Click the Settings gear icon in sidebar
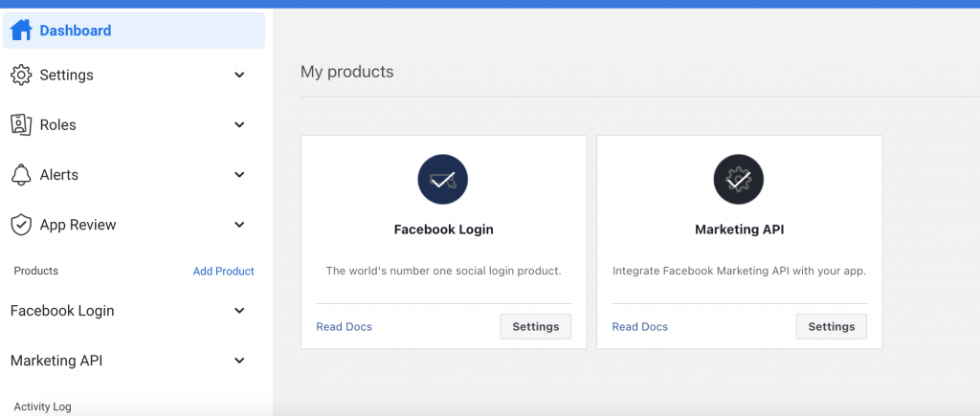 point(21,75)
